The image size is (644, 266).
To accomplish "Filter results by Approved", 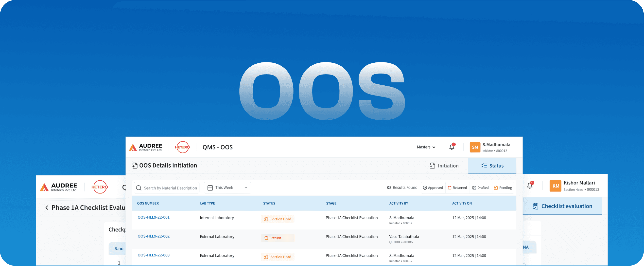I will (433, 188).
